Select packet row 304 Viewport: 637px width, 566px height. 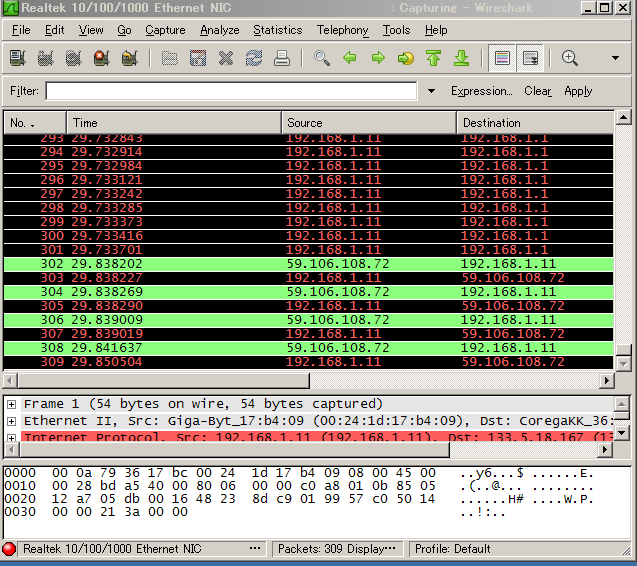[308, 292]
